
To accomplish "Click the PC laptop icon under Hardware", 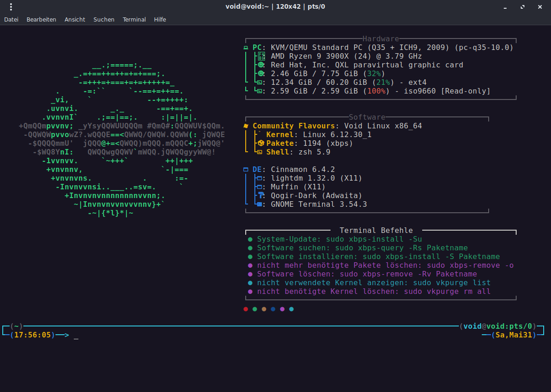I will [x=246, y=48].
